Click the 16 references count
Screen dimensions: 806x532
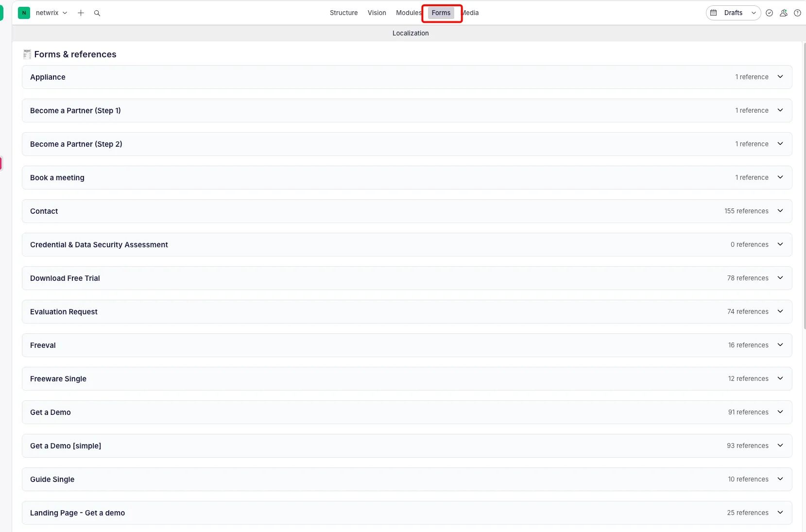(x=748, y=345)
